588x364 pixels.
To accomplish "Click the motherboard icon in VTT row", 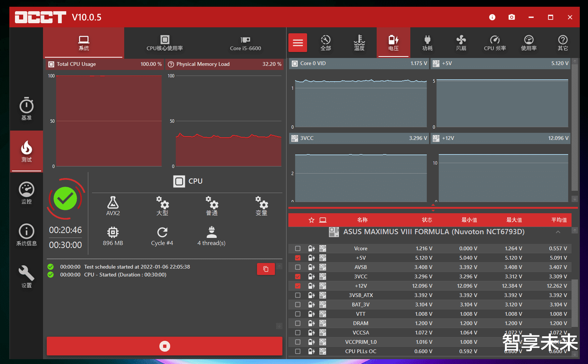I will pos(323,314).
